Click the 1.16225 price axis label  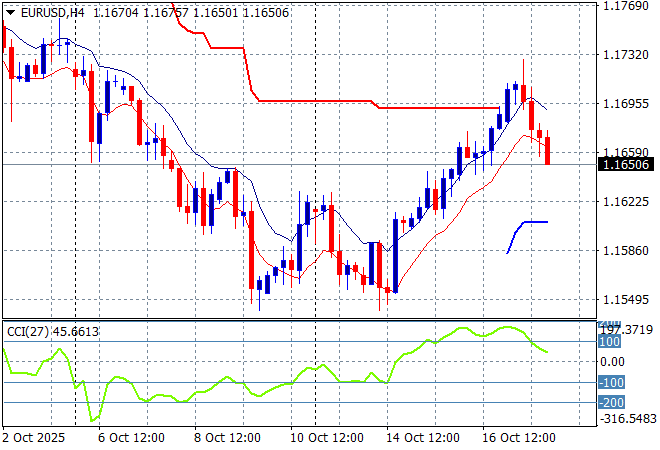pos(626,202)
